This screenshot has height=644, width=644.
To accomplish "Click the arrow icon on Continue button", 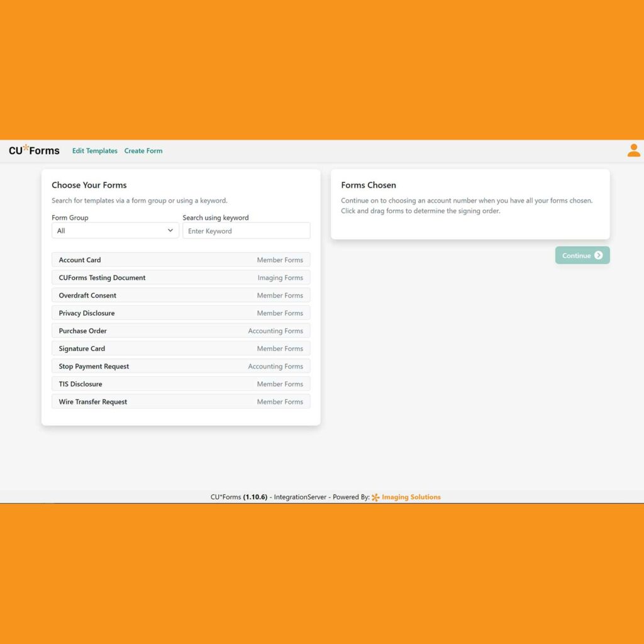I will [598, 255].
